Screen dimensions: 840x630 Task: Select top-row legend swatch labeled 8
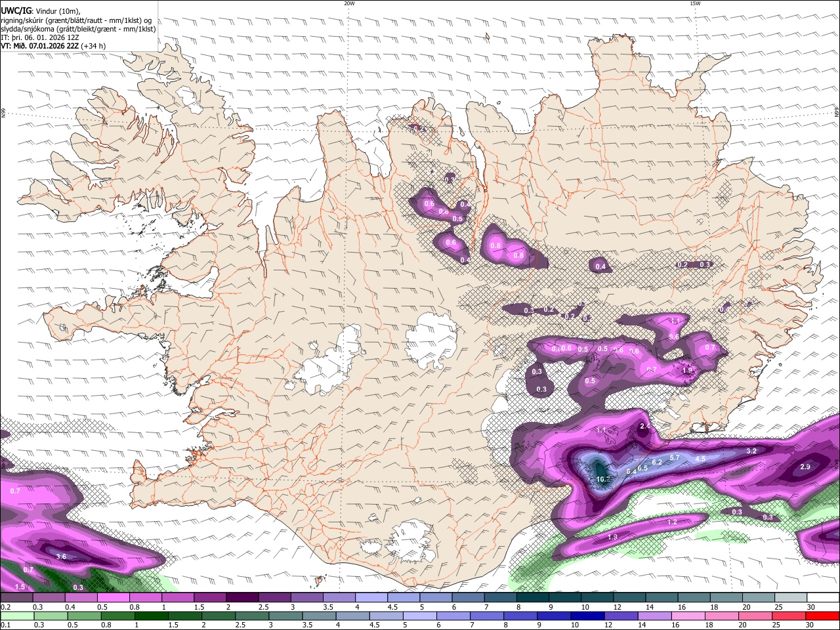533,598
